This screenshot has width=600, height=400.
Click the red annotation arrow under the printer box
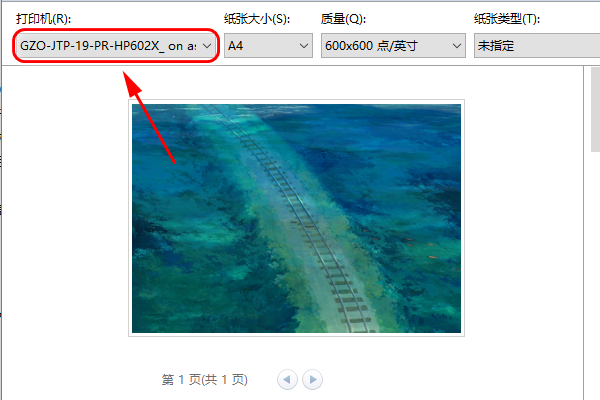[149, 117]
